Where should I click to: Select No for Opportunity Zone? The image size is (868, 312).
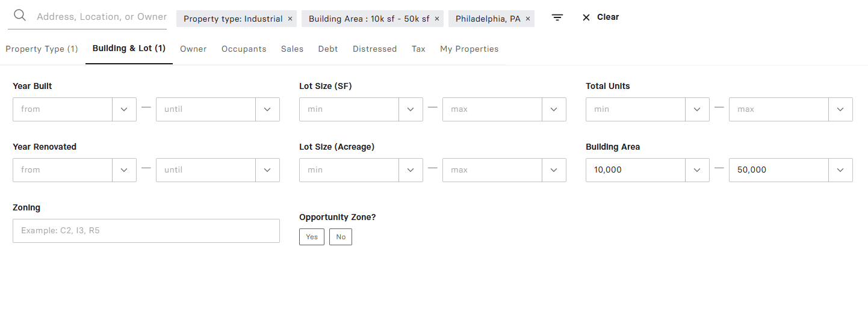click(x=341, y=237)
